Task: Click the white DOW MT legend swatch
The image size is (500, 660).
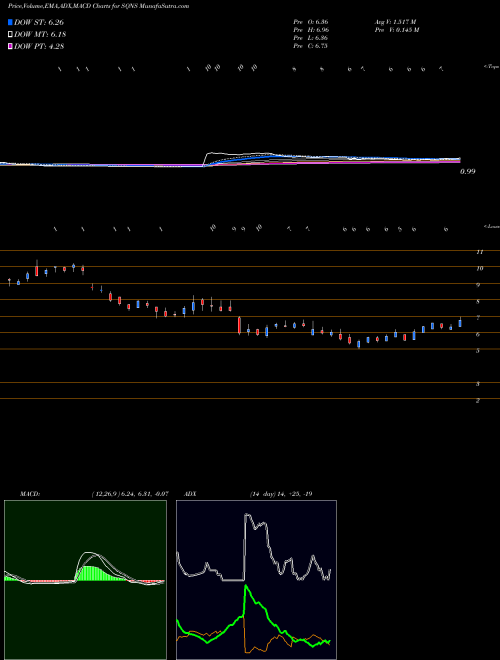Action: (10, 35)
